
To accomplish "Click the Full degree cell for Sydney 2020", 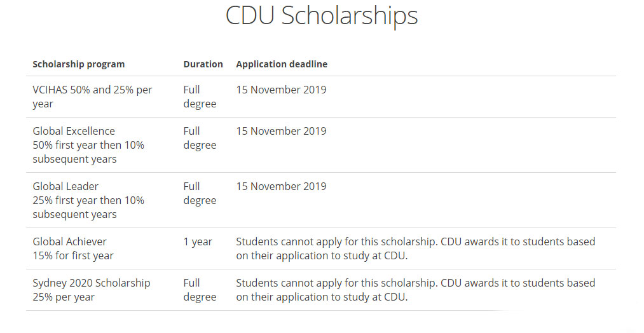I will [200, 290].
